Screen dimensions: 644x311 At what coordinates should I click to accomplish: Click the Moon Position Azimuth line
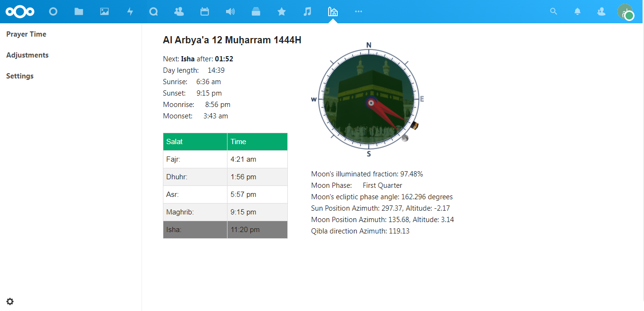(x=382, y=220)
